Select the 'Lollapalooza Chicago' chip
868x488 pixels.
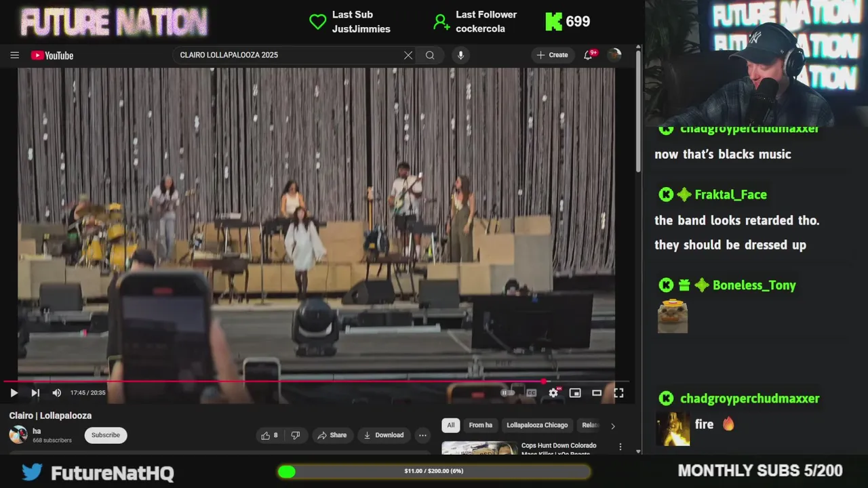coord(537,425)
